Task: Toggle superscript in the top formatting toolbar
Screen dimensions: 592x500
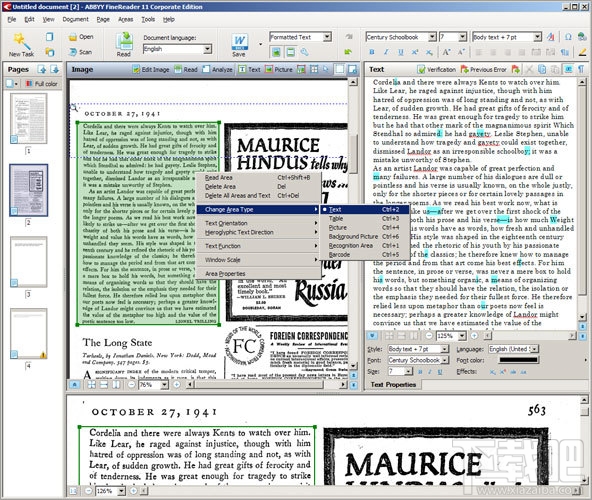Action: [415, 52]
